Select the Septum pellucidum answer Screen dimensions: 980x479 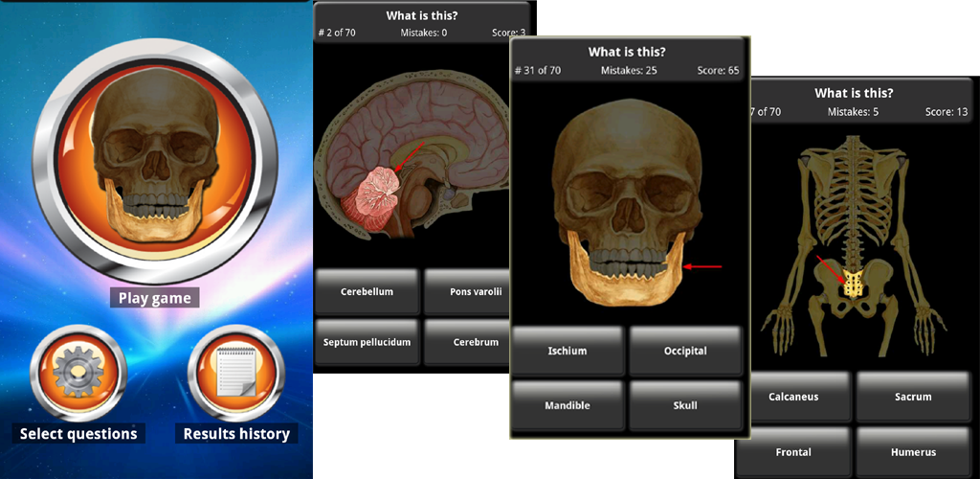pos(367,342)
